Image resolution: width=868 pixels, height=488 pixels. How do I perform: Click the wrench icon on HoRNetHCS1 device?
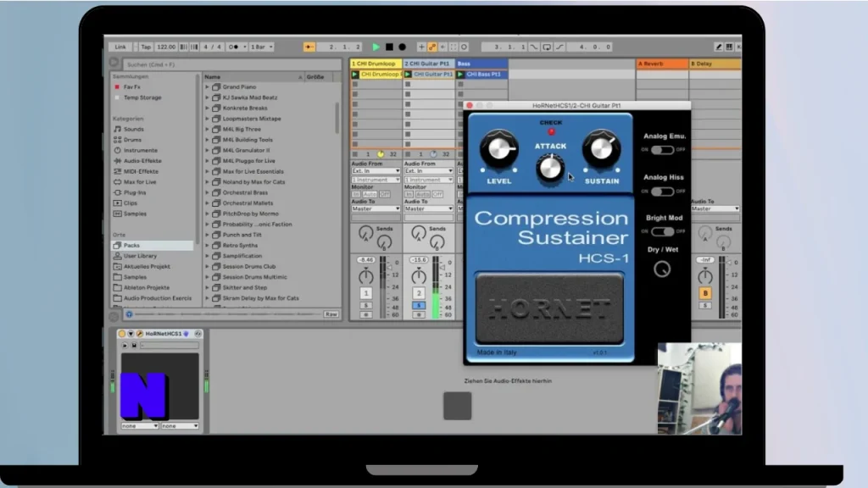(x=140, y=334)
